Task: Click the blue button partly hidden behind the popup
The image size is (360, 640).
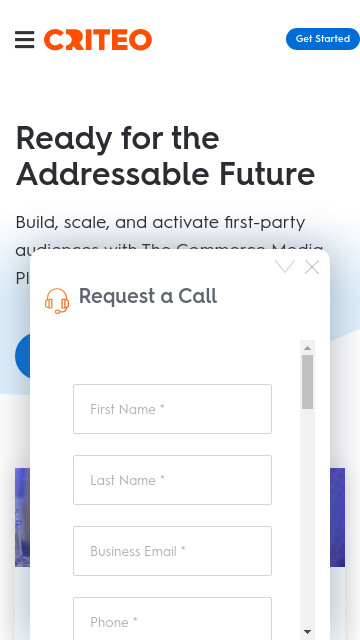Action: (x=22, y=356)
